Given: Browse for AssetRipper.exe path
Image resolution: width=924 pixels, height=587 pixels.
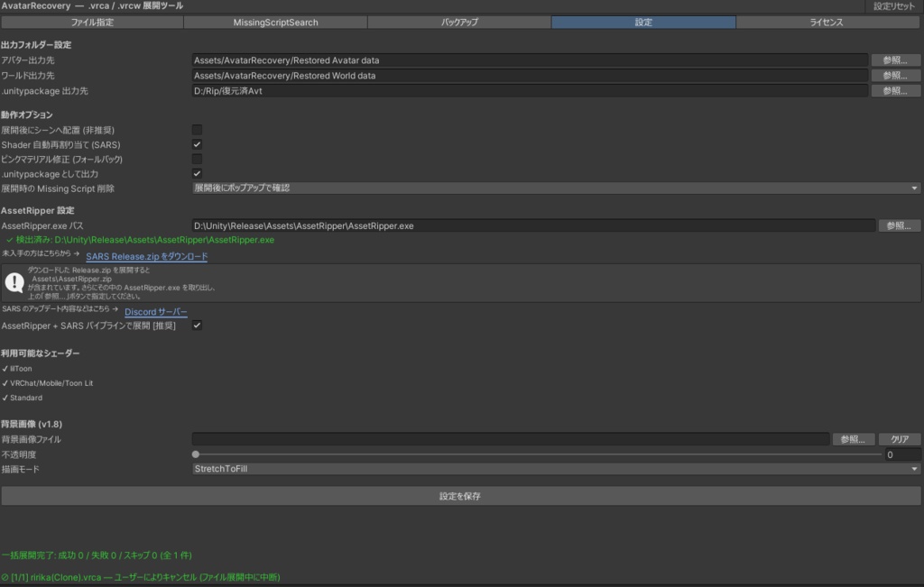Looking at the screenshot, I should coord(899,225).
